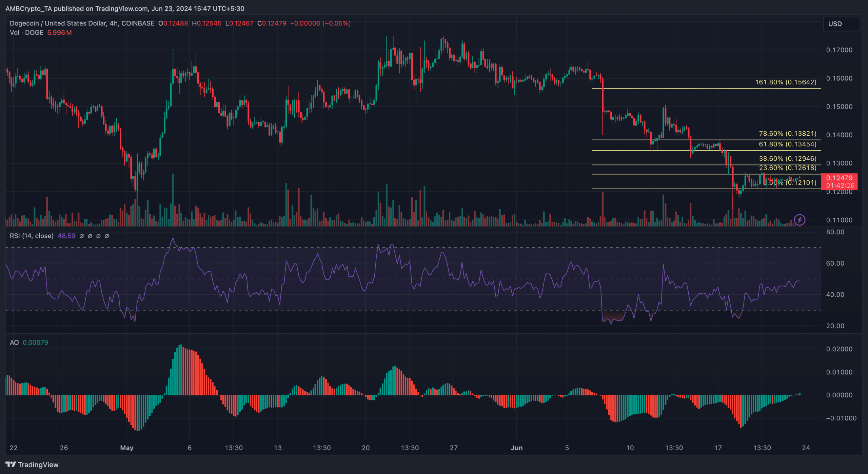Screen dimensions: 868x474
Task: Click date 10 on the time axis
Action: click(630, 448)
